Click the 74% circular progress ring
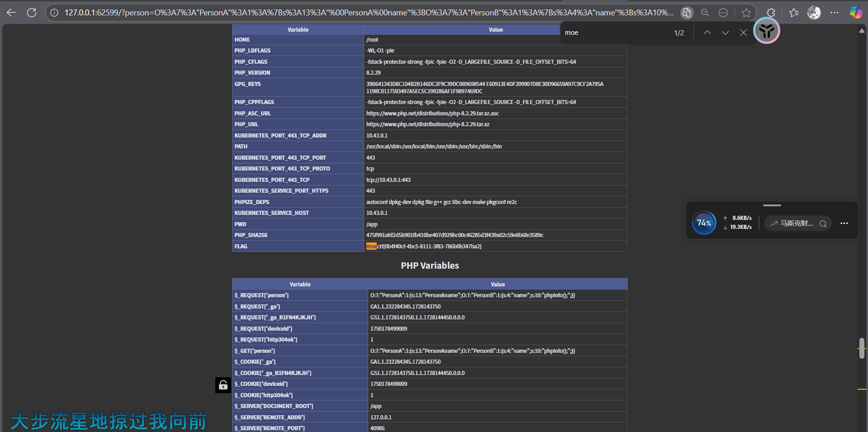Screen dimensions: 868x432 click(x=704, y=223)
